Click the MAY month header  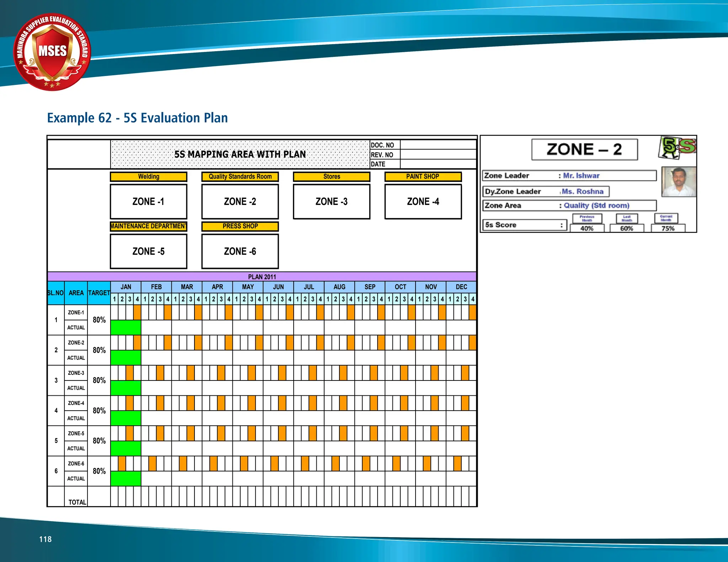coord(248,287)
